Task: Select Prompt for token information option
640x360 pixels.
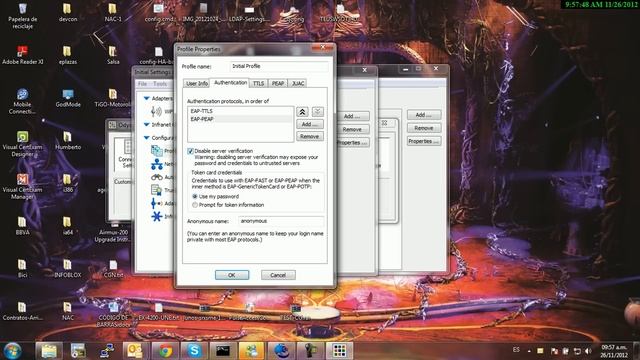Action: (x=195, y=205)
